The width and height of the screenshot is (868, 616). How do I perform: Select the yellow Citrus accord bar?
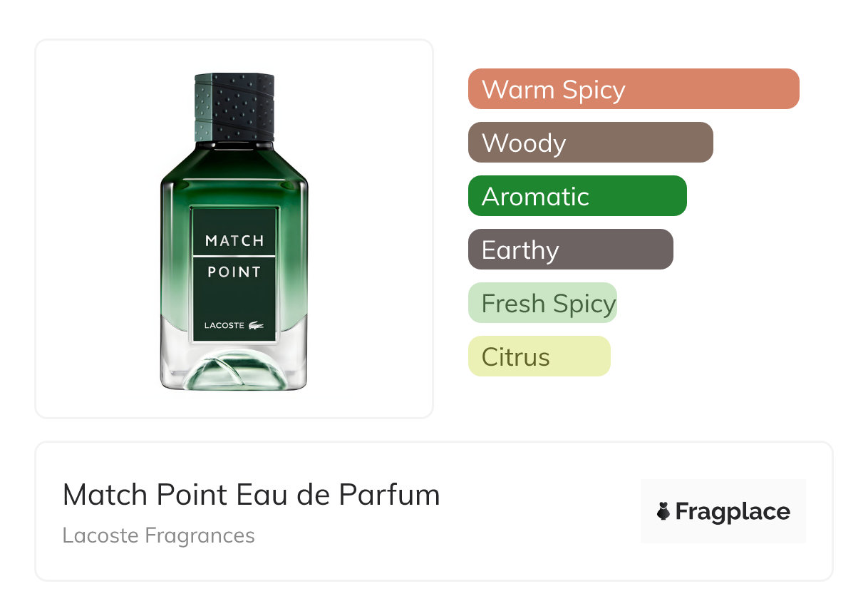(539, 356)
